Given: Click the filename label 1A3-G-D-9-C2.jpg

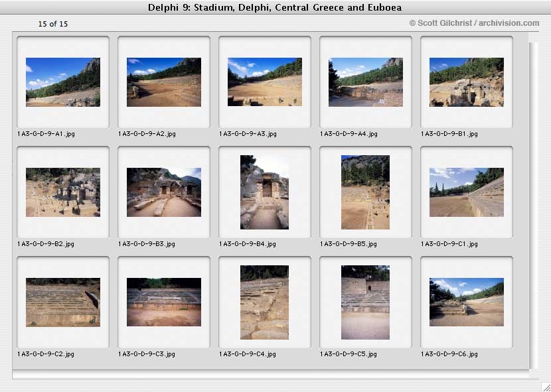Looking at the screenshot, I should (46, 354).
